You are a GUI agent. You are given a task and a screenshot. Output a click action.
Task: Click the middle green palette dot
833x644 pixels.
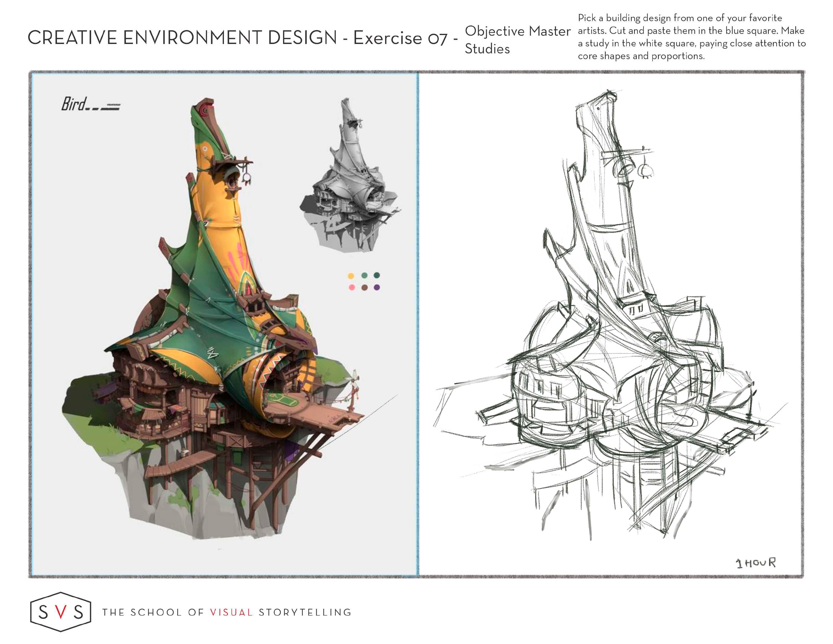pyautogui.click(x=364, y=276)
